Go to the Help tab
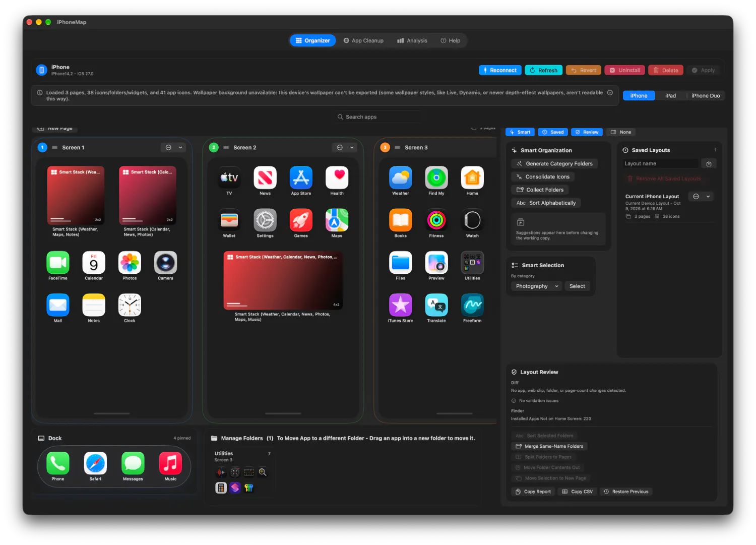 point(451,41)
